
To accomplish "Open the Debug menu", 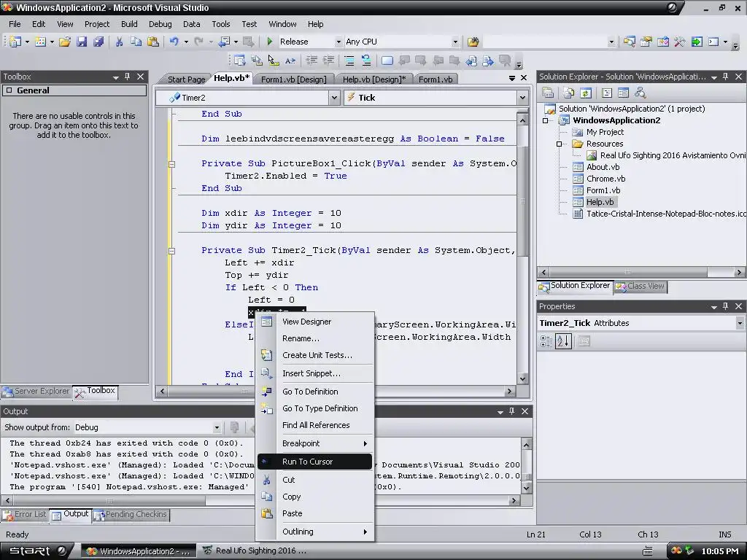I will pyautogui.click(x=160, y=24).
